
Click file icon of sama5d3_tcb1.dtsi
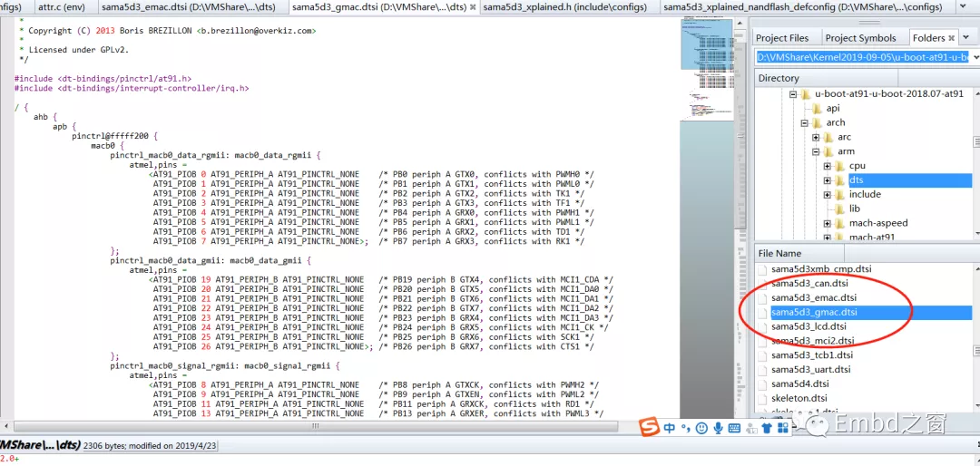(762, 355)
